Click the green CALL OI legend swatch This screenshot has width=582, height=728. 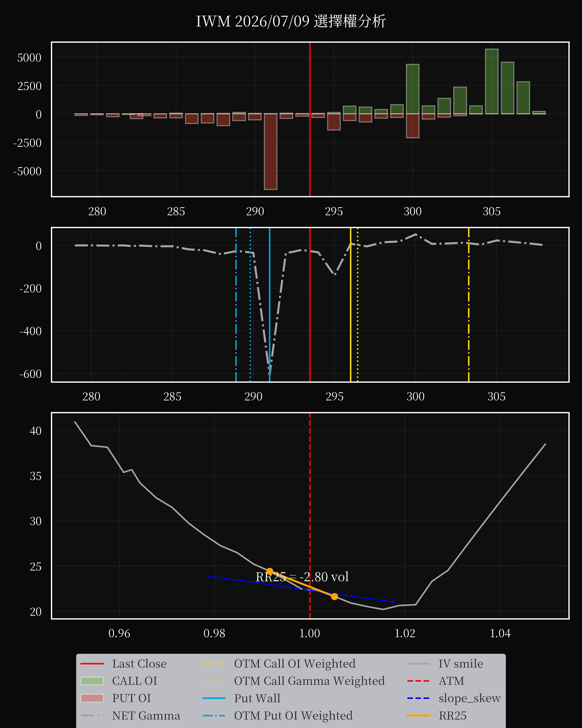pos(92,681)
